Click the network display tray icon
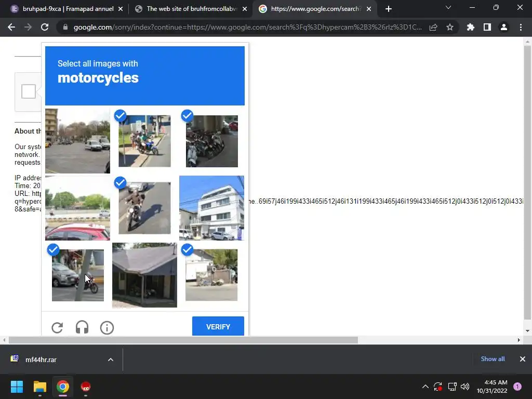 pyautogui.click(x=452, y=387)
